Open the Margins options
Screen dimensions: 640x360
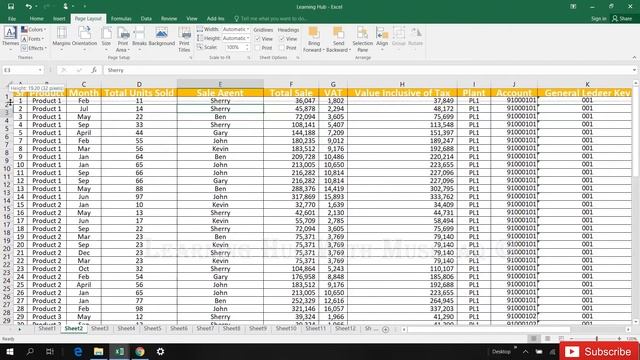coord(62,37)
